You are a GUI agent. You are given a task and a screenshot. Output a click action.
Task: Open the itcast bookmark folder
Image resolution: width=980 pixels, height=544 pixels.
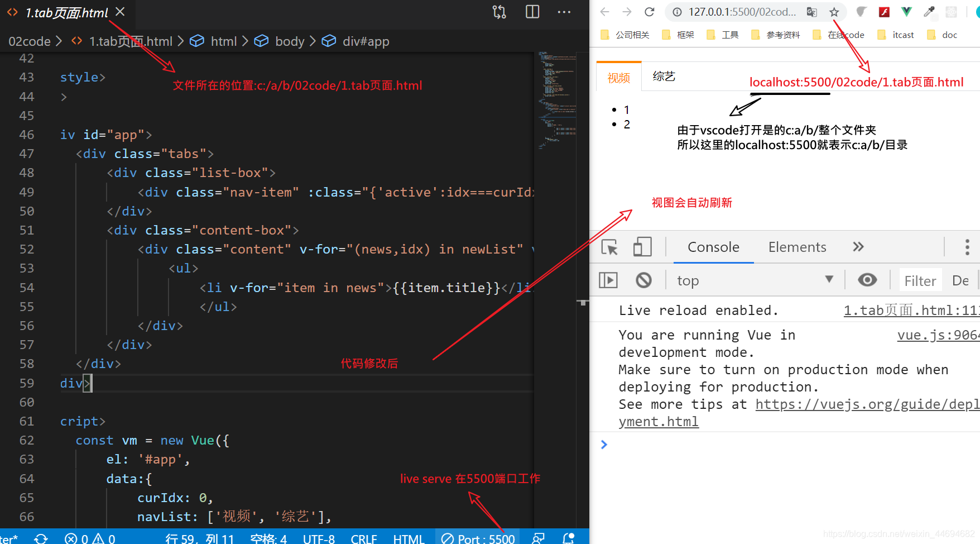tap(895, 35)
